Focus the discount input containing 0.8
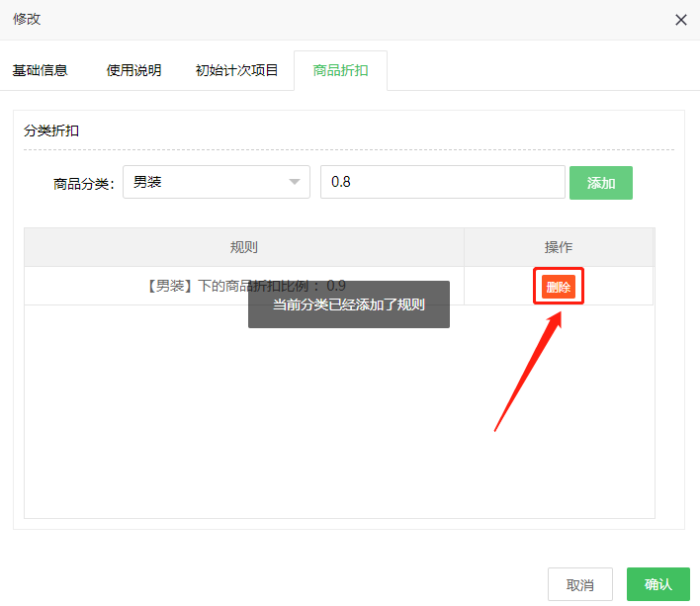700x606 pixels. click(442, 182)
